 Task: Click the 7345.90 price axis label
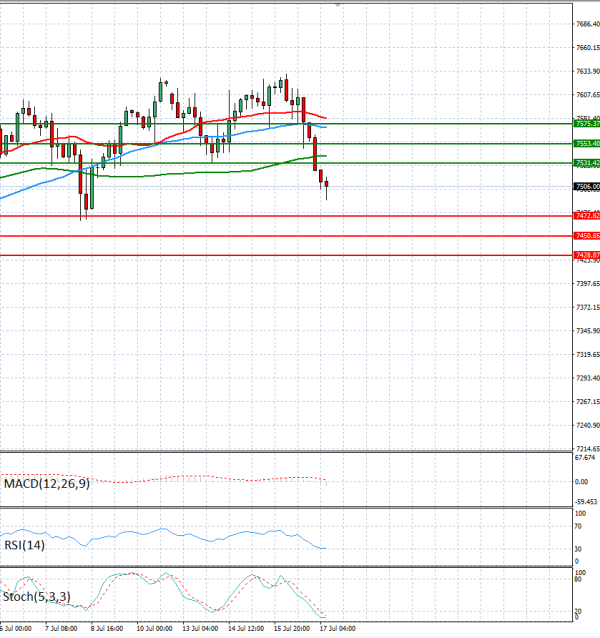588,331
